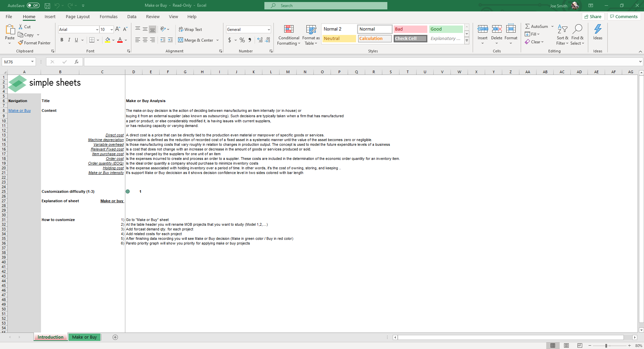This screenshot has width=644, height=349.
Task: Expand the Arial font name dropdown
Action: point(97,30)
